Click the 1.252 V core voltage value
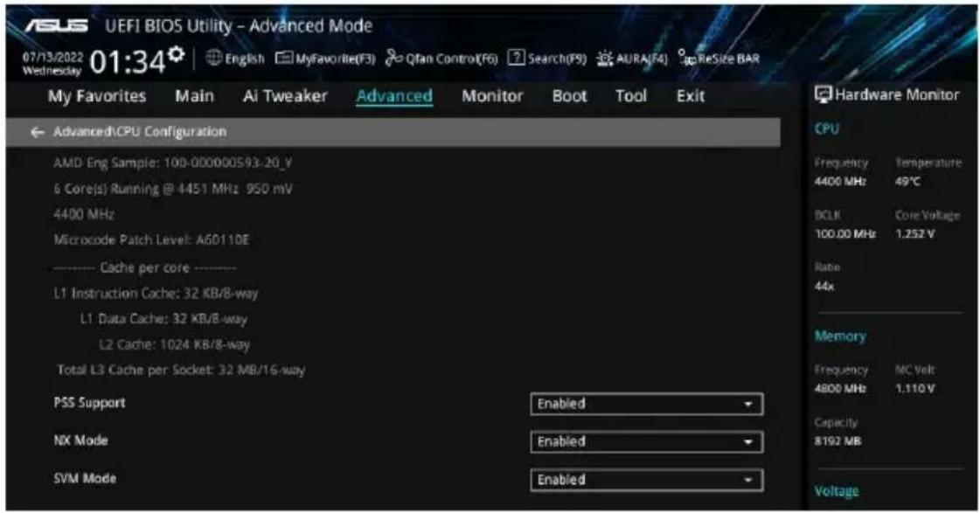 915,234
